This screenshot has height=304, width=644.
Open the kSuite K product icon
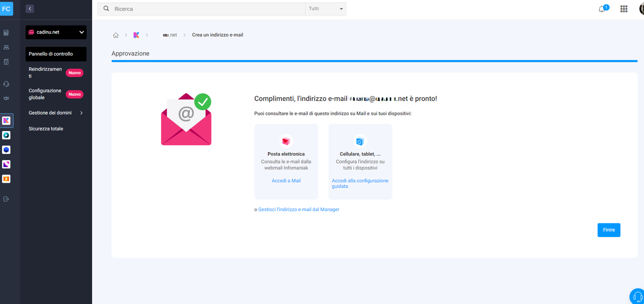6,121
